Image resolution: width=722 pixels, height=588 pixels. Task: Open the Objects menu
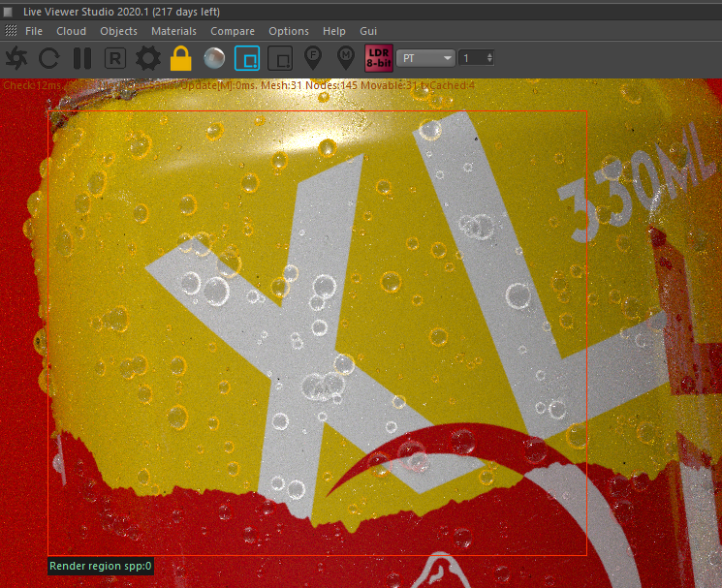(118, 31)
